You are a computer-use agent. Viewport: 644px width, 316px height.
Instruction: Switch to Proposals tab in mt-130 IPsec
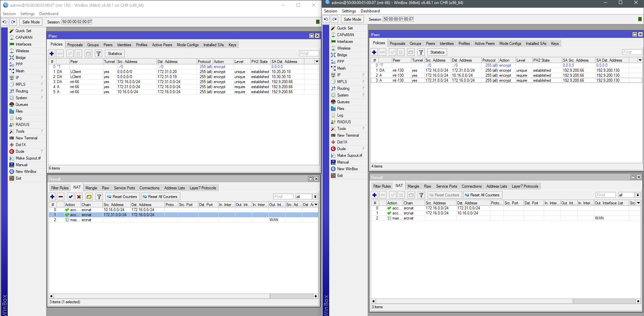75,45
